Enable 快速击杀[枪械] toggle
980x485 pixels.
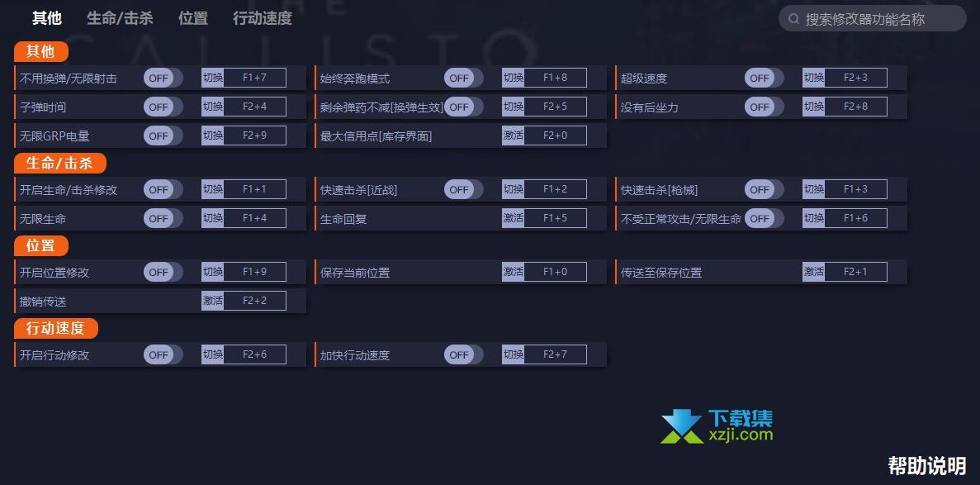pos(764,189)
